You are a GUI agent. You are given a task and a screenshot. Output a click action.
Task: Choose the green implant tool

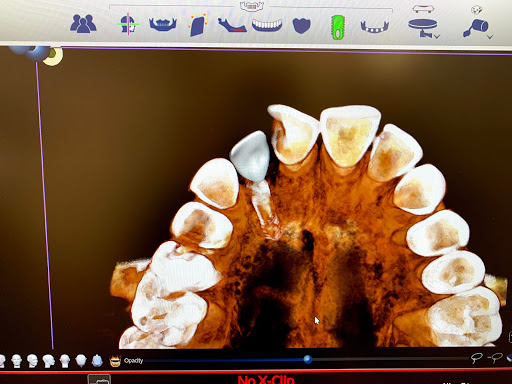(337, 27)
